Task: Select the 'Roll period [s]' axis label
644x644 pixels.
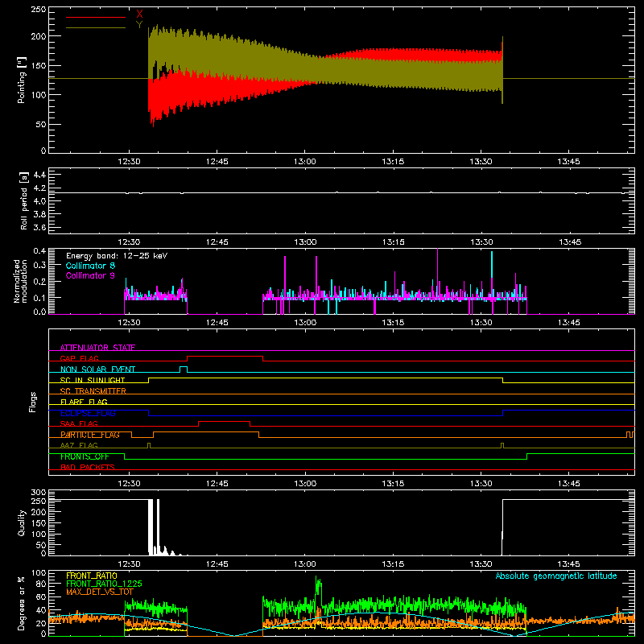Action: pos(24,200)
